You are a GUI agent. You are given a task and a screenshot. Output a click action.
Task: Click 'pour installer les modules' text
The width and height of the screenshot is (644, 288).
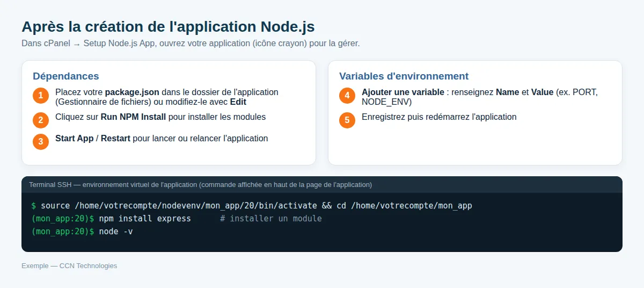(x=217, y=117)
